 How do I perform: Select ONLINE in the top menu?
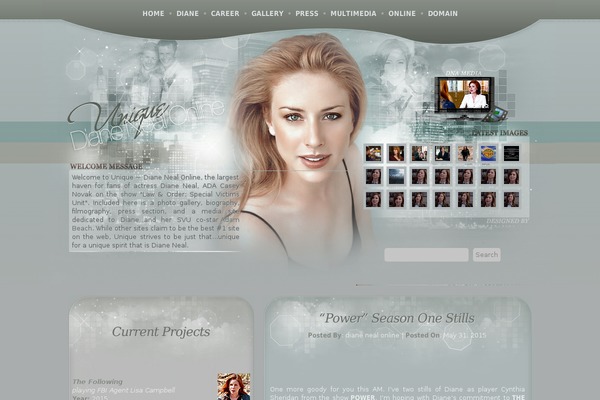click(402, 13)
